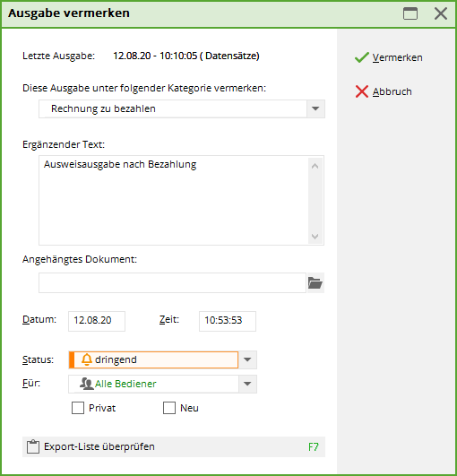Click the Zeit field showing 10:53:53
Image resolution: width=457 pixels, height=476 pixels.
(x=228, y=321)
